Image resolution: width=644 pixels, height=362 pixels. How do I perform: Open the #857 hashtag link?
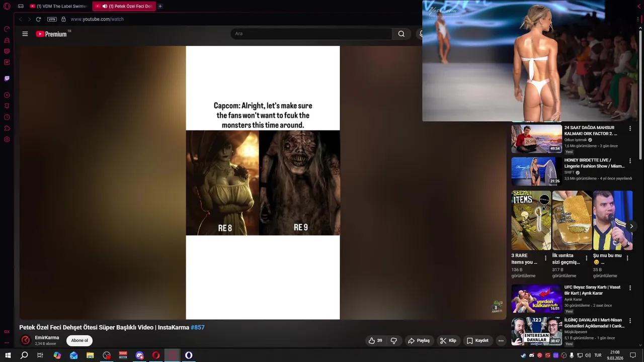tap(198, 327)
